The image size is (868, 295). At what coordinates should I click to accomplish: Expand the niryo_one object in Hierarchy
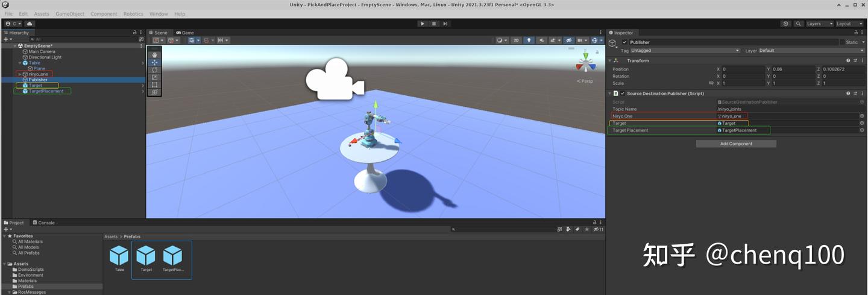[20, 74]
